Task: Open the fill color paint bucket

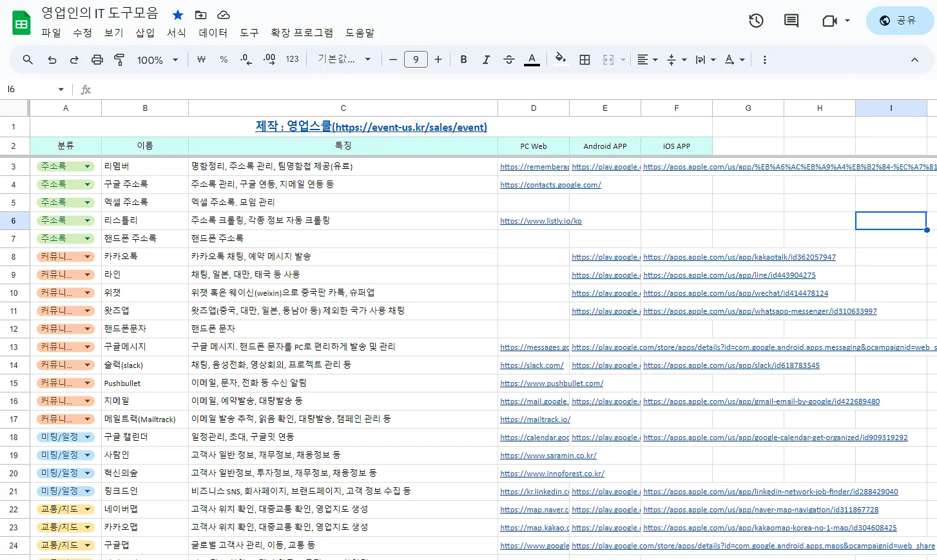Action: pos(560,59)
